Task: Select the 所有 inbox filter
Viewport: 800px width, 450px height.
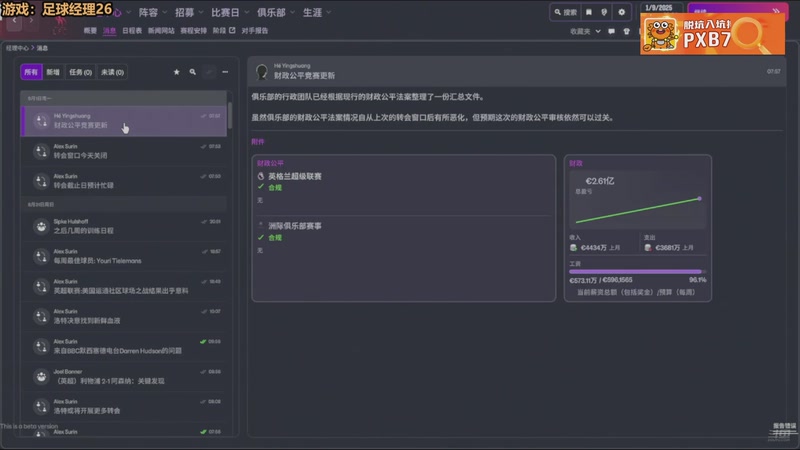Action: coord(31,72)
